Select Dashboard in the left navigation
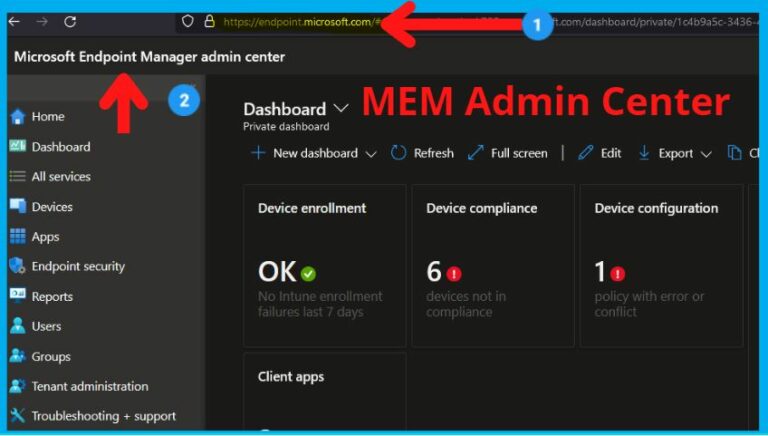Screen dimensions: 768x436 (61, 147)
